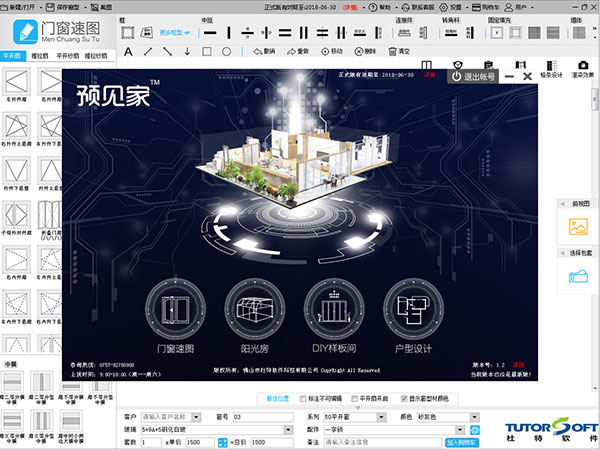Click the 重做 redo button
The width and height of the screenshot is (600, 450).
point(298,51)
